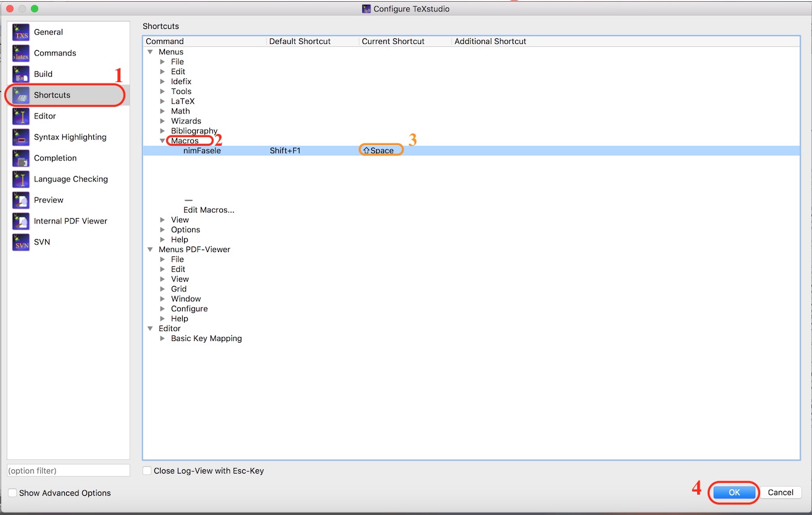Expand Basic Key Mapping node
This screenshot has width=812, height=515.
[x=163, y=338]
